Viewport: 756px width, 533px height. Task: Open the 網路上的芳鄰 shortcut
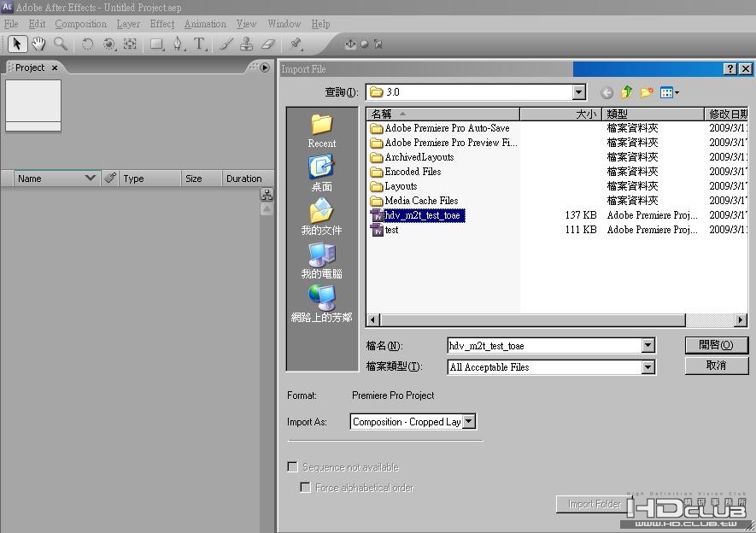[x=321, y=303]
